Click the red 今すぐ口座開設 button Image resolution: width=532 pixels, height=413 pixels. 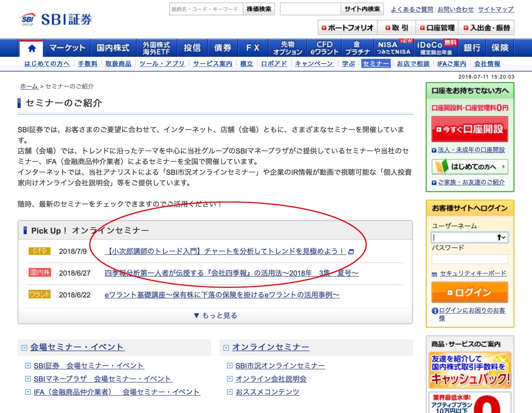(470, 129)
